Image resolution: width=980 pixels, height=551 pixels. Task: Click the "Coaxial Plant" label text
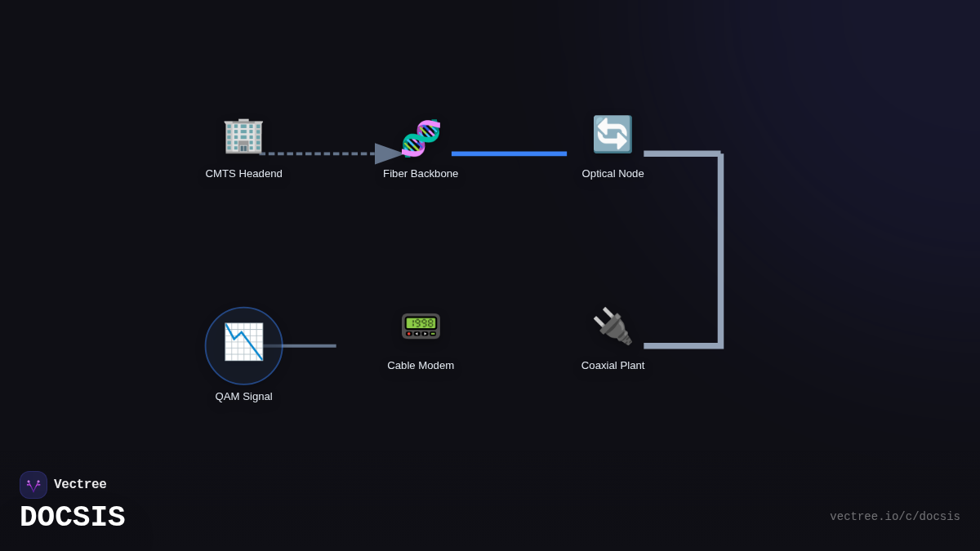[x=612, y=366]
